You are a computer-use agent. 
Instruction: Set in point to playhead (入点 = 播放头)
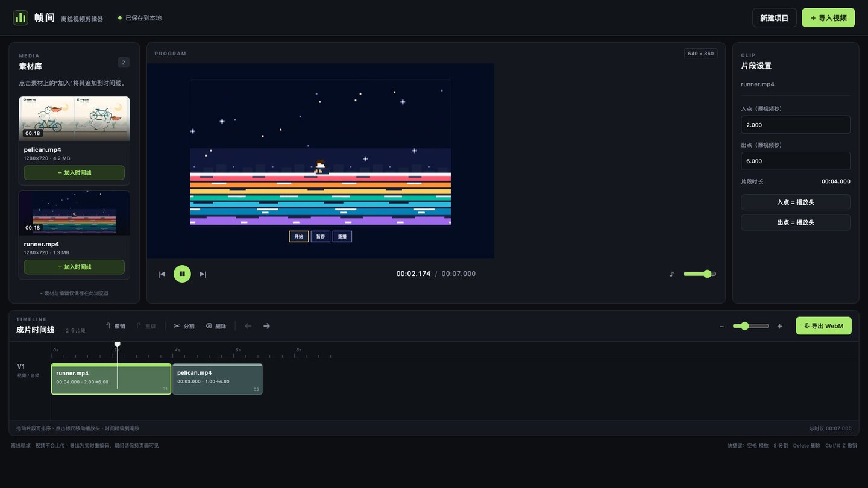point(796,202)
